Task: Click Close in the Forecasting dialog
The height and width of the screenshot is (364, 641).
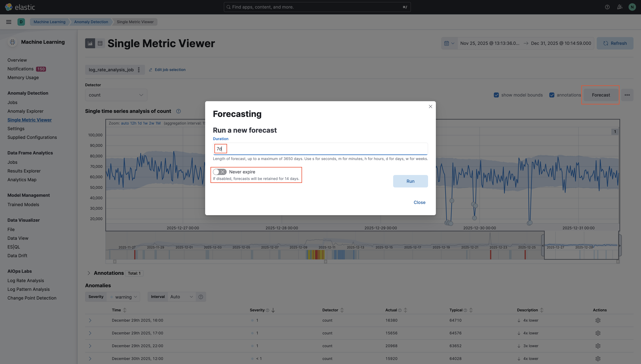Action: coord(419,202)
